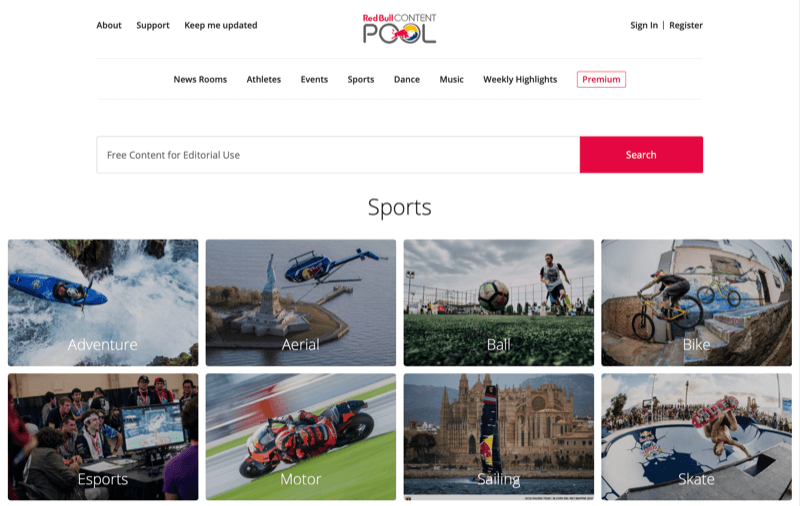The height and width of the screenshot is (506, 800).
Task: Open the Premium section
Action: pyautogui.click(x=601, y=80)
